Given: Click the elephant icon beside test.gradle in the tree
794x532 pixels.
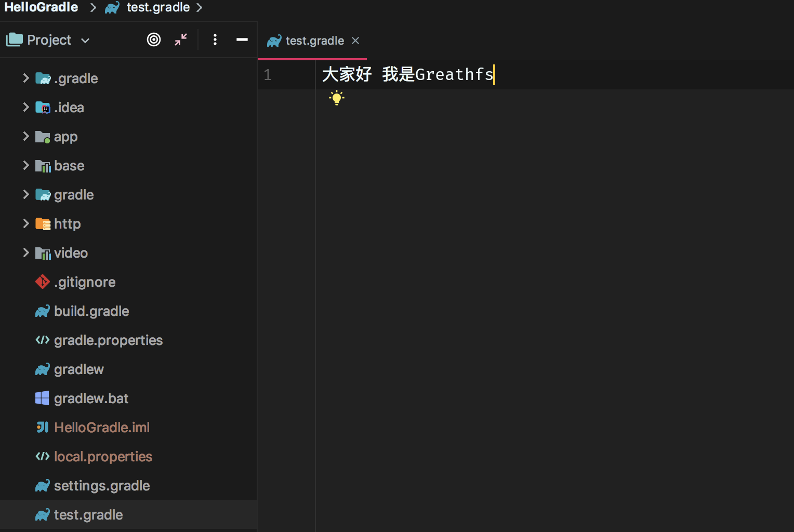Looking at the screenshot, I should 43,514.
